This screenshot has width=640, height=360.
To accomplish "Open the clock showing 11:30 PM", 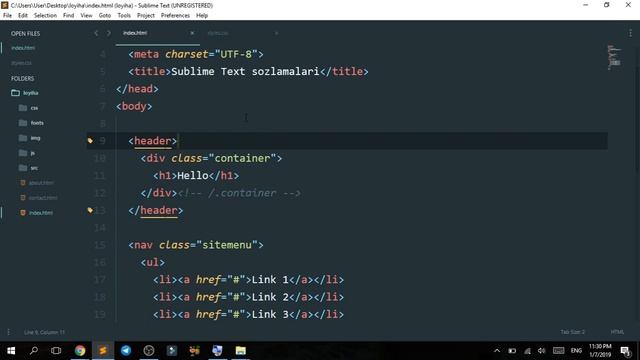I will coord(600,351).
